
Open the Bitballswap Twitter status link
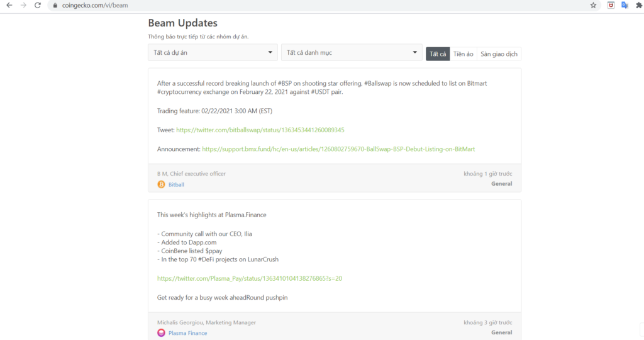[260, 130]
